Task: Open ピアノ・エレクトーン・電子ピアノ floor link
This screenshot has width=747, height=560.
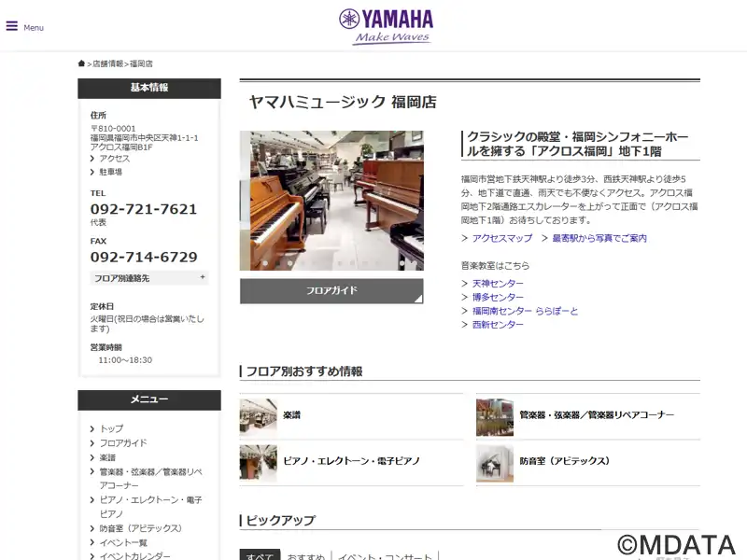Action: pos(352,461)
